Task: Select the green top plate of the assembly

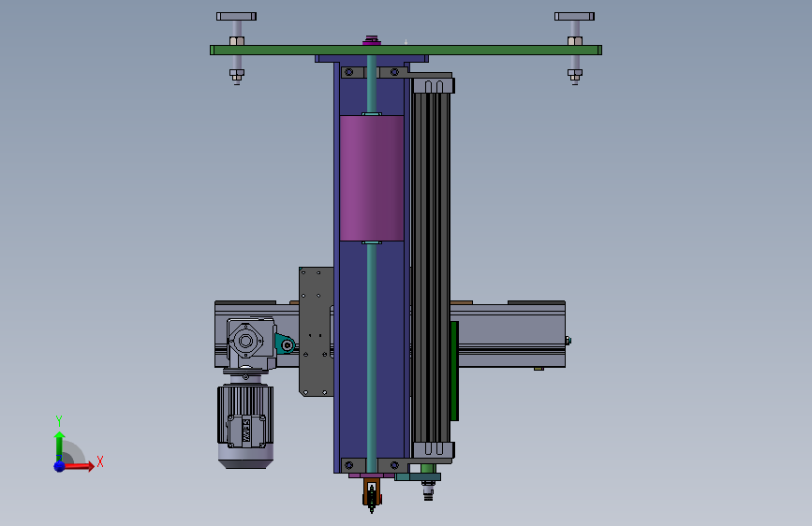Action: [406, 51]
